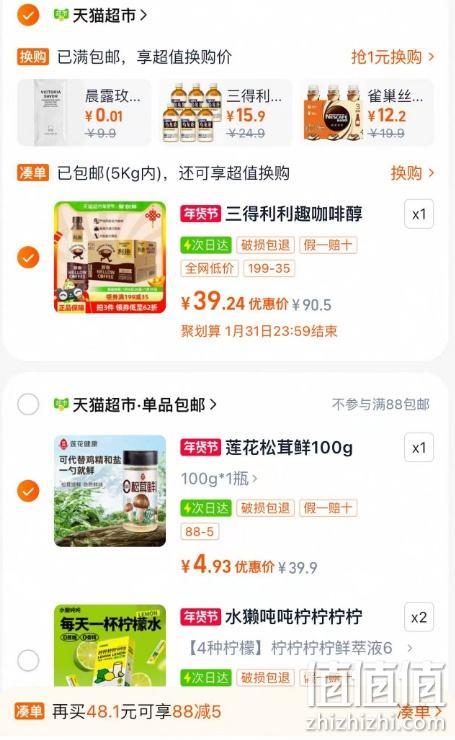Tap the 抢1元换购 link
The height and width of the screenshot is (740, 455).
(x=393, y=57)
